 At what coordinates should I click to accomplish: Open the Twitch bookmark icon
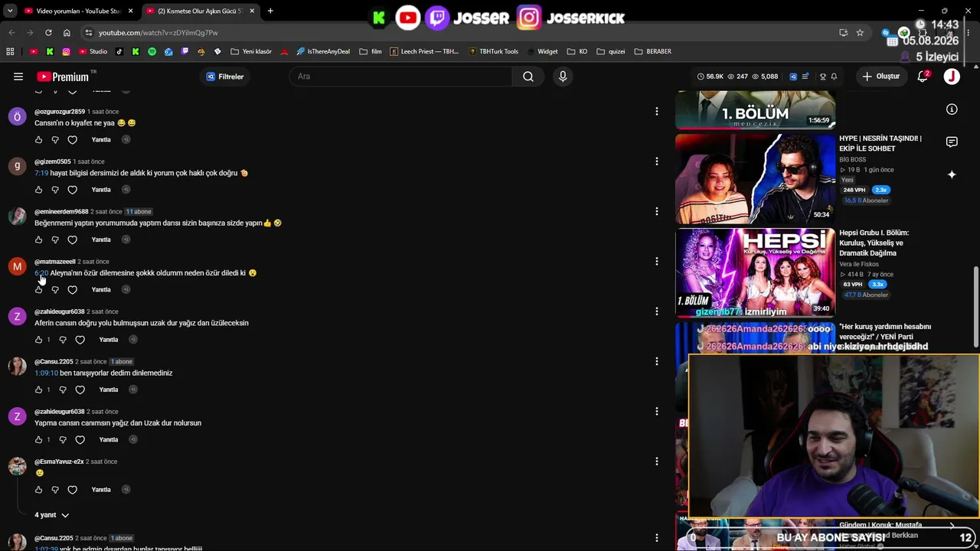click(x=185, y=51)
